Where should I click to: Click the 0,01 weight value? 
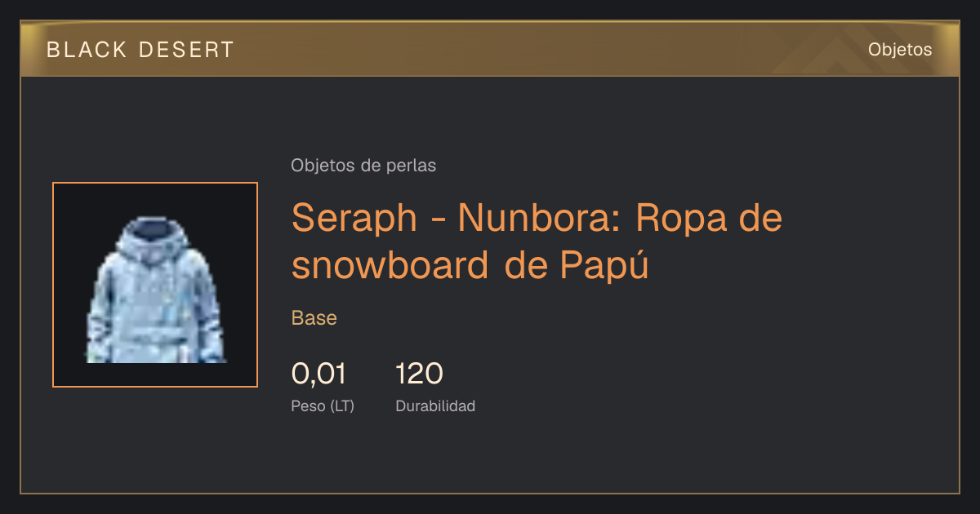pyautogui.click(x=318, y=374)
